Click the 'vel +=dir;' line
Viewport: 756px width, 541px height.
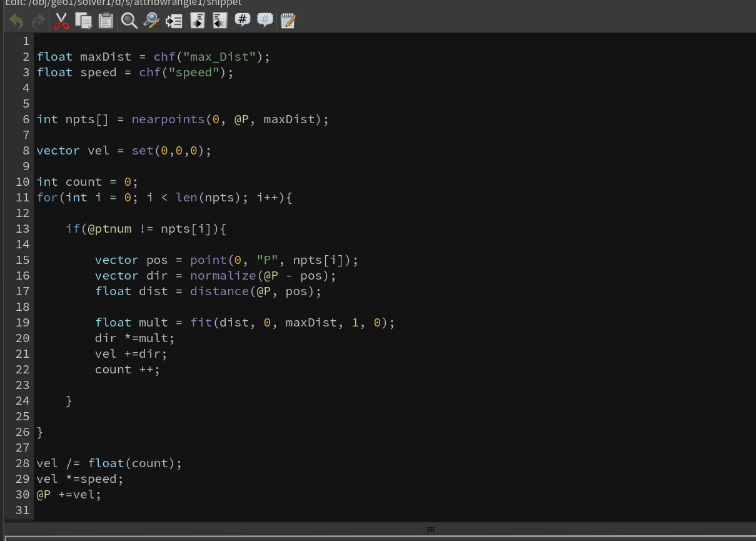click(131, 354)
